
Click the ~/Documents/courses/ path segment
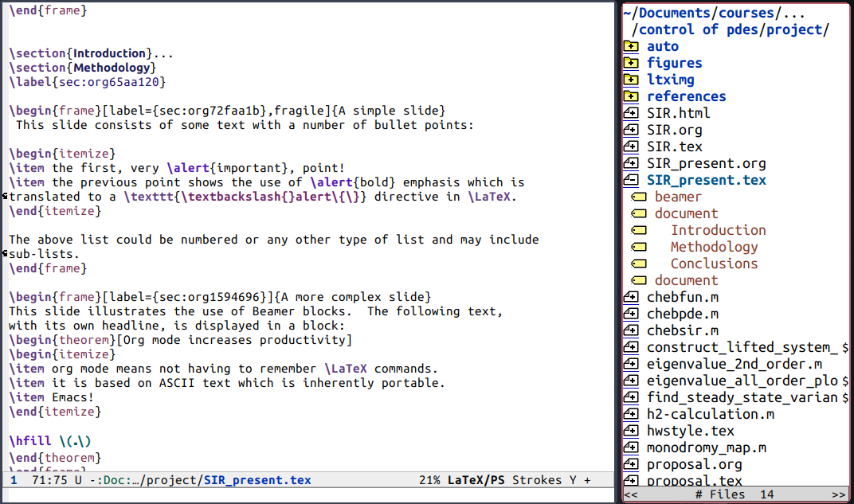coord(703,13)
